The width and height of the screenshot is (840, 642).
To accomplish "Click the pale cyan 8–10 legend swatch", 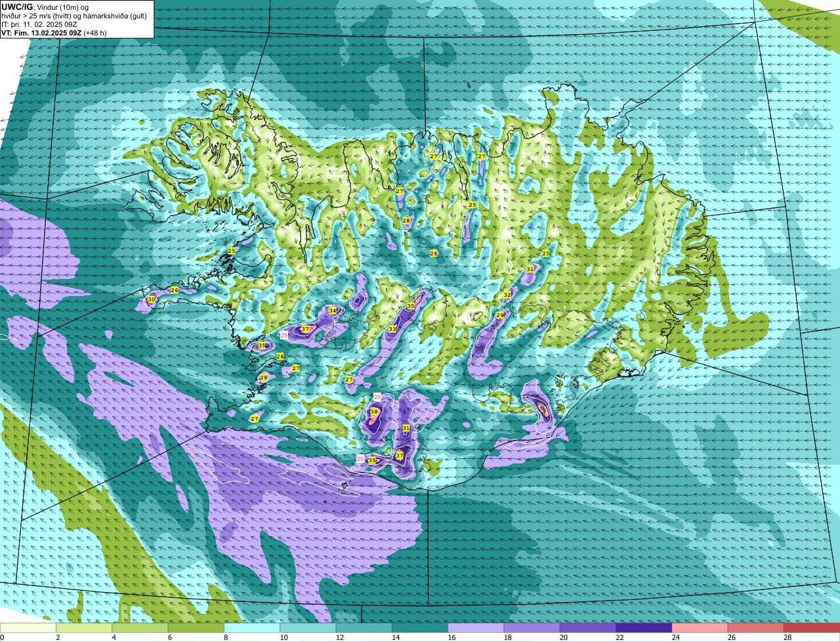I will [x=252, y=628].
